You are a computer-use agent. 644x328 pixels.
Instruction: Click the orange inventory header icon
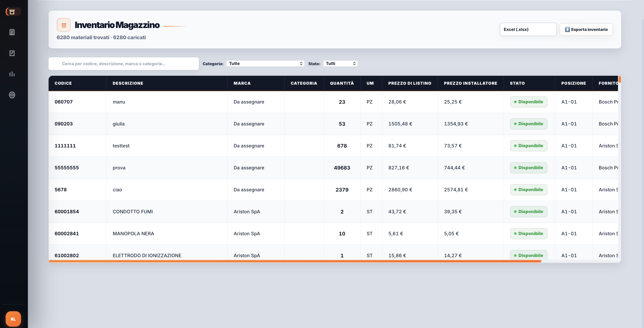point(64,25)
